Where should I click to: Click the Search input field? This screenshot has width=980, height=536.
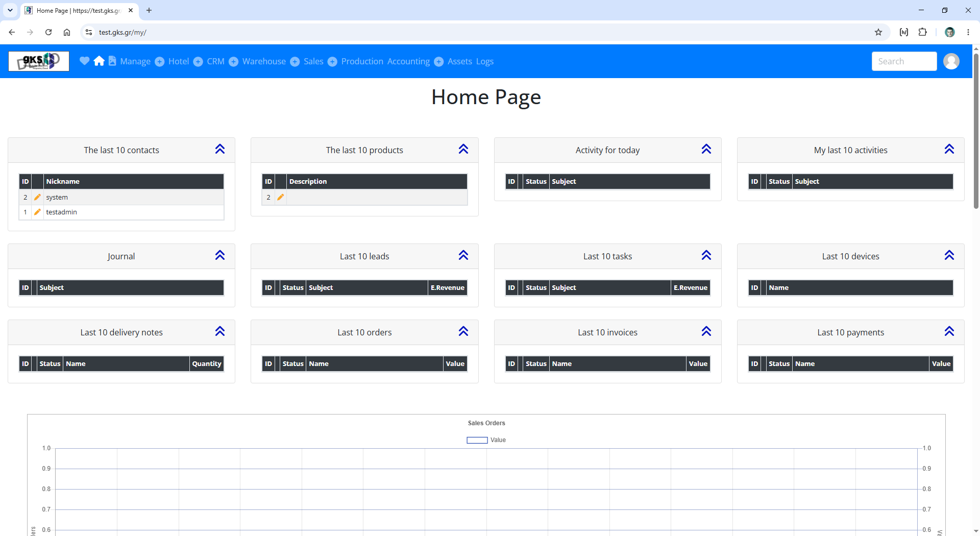pos(904,61)
